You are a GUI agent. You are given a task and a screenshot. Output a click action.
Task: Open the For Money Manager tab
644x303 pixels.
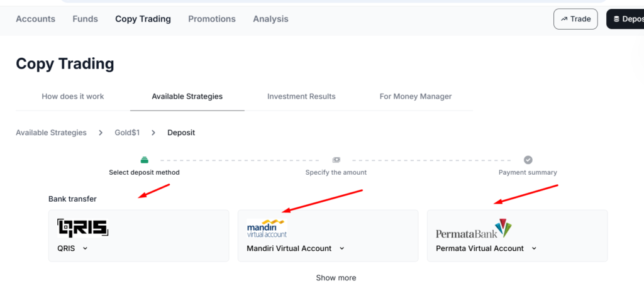point(416,96)
